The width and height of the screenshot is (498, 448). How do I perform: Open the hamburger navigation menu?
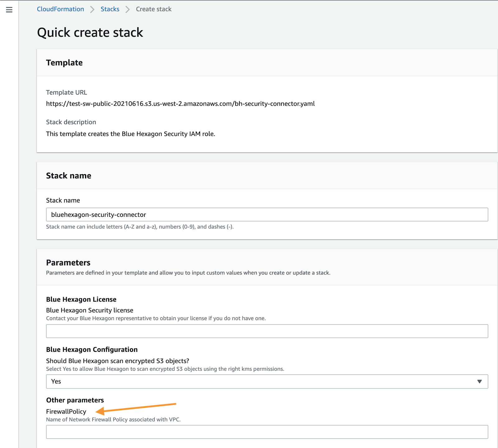(9, 10)
